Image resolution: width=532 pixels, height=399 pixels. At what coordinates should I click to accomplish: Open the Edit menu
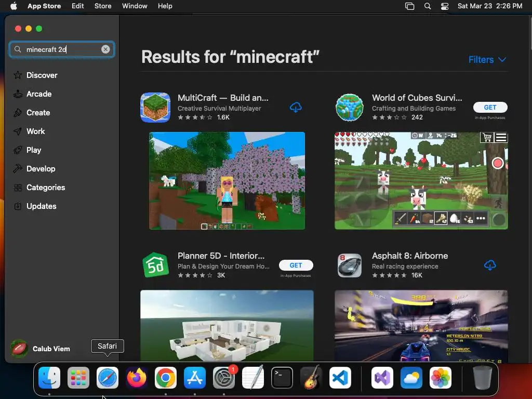78,6
